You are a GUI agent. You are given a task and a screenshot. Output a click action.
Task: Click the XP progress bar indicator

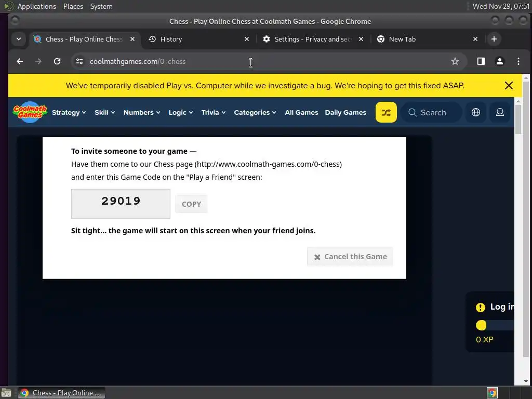(481, 325)
